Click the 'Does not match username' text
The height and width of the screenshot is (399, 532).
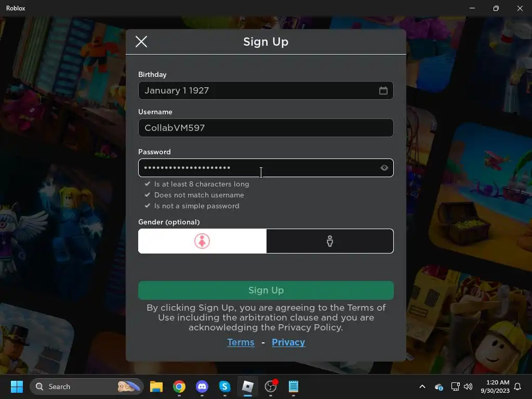point(199,195)
